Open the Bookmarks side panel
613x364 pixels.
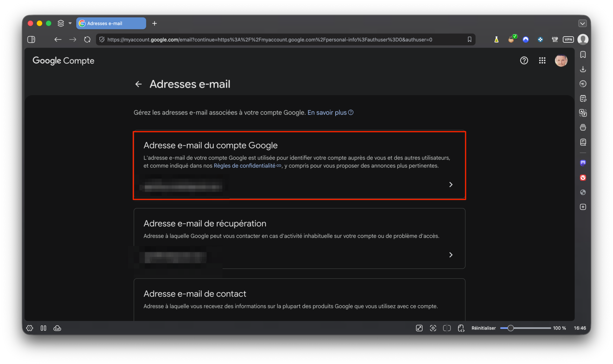[583, 55]
